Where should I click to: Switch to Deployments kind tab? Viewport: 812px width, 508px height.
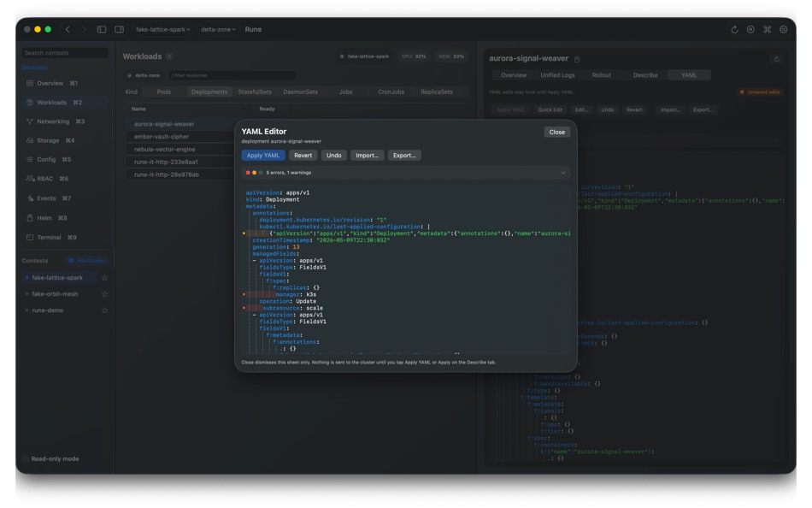click(209, 92)
